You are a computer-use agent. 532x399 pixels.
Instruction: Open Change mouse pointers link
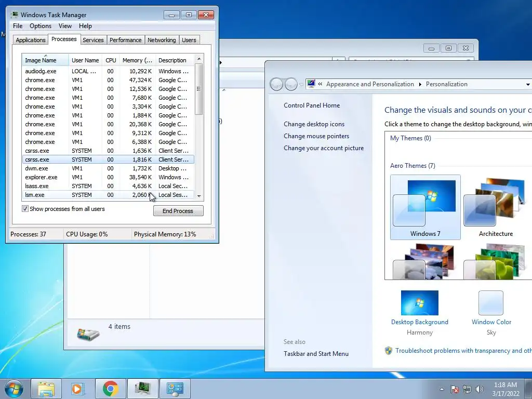pyautogui.click(x=316, y=136)
